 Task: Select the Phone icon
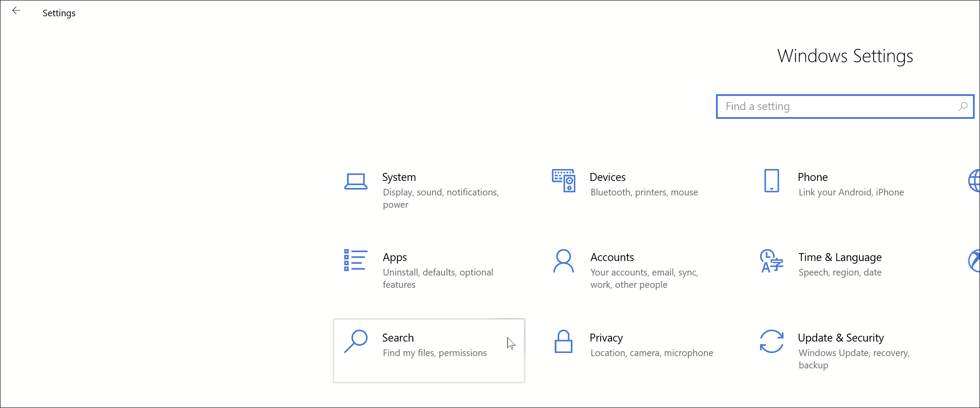coord(771,181)
